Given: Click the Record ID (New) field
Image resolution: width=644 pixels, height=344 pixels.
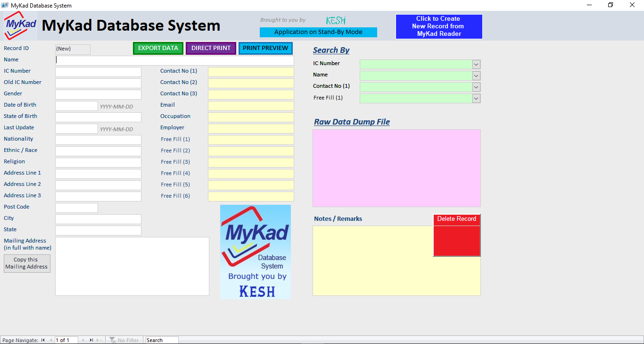Looking at the screenshot, I should pos(73,49).
